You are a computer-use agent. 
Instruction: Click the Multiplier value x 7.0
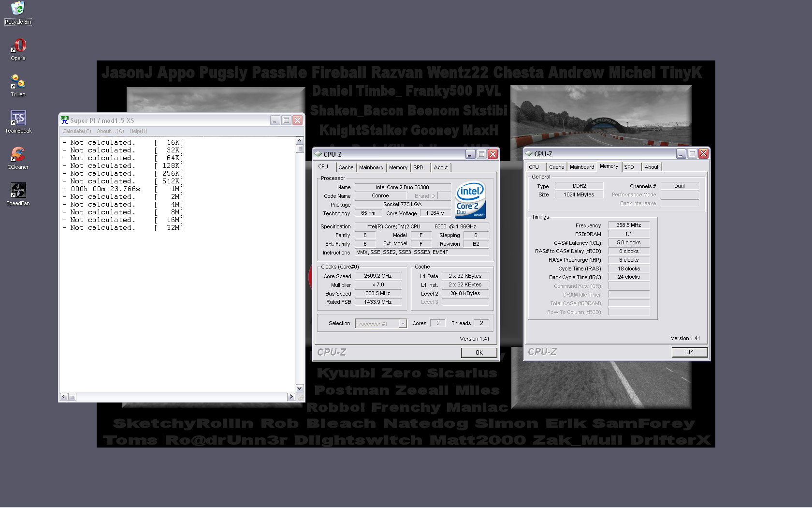click(x=378, y=285)
